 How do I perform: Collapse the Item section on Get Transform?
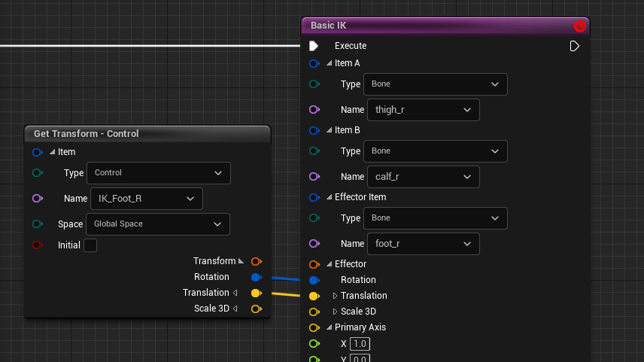52,152
